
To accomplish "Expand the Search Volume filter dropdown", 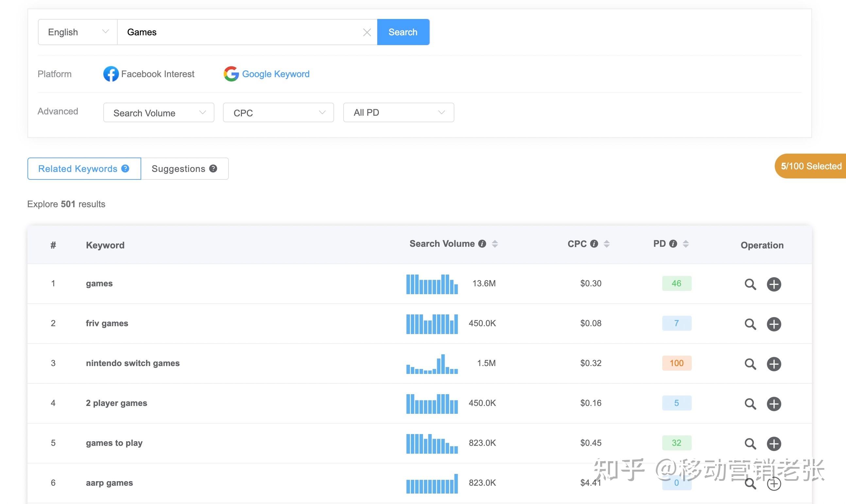I will (x=159, y=112).
